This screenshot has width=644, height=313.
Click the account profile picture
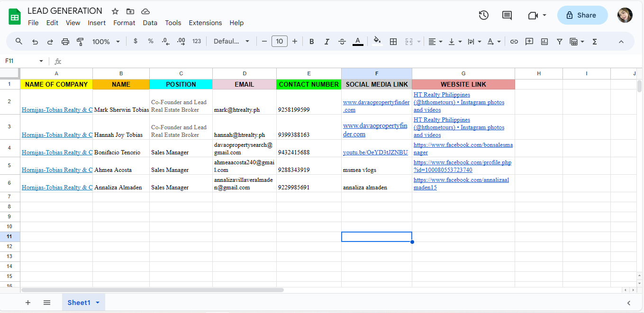[x=625, y=15]
